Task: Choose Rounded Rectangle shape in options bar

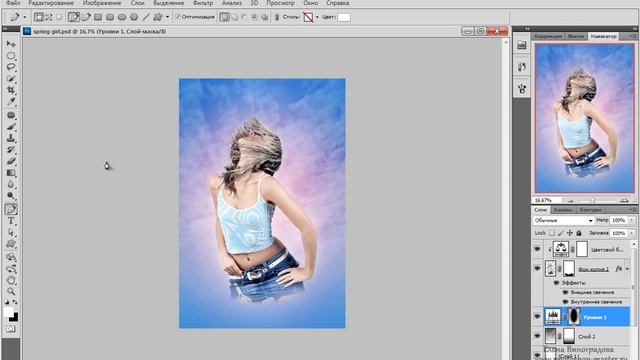Action: pos(110,17)
